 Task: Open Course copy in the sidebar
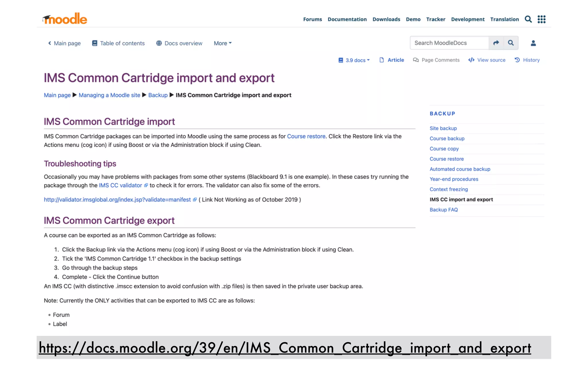point(444,149)
